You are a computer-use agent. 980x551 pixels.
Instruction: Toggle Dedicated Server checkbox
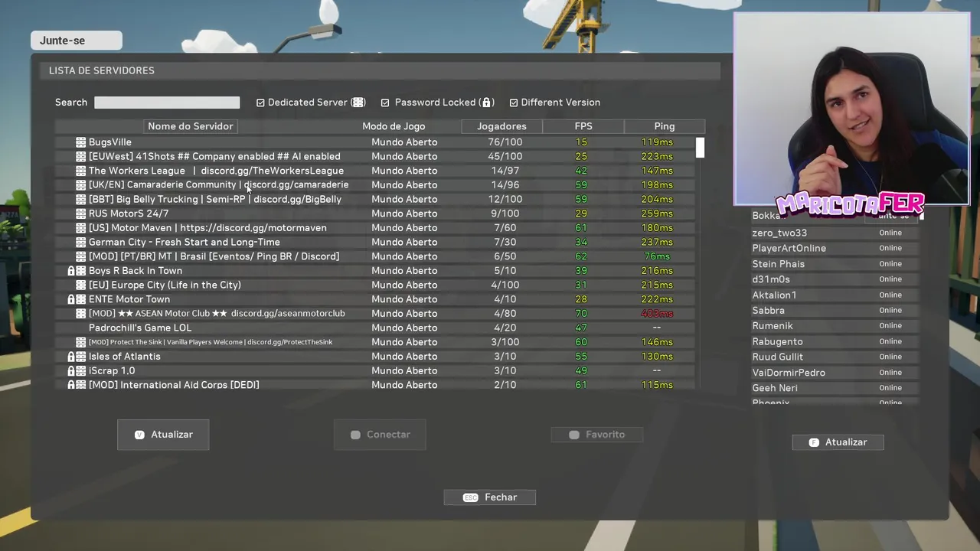260,103
